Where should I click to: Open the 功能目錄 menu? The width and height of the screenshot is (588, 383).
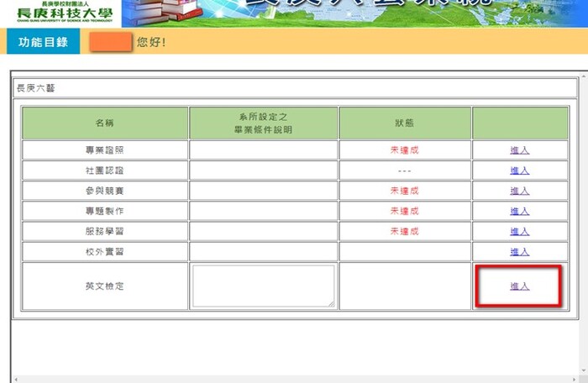click(x=43, y=42)
